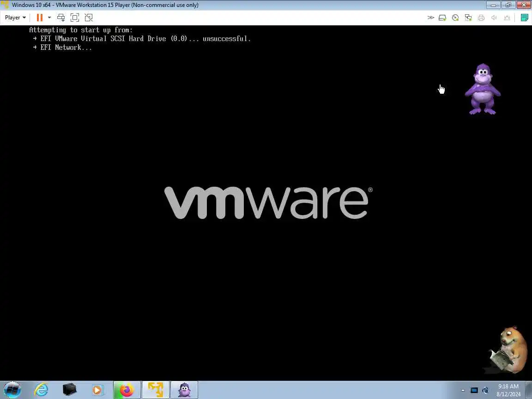Open CD/DVD drive device icon

[x=455, y=18]
